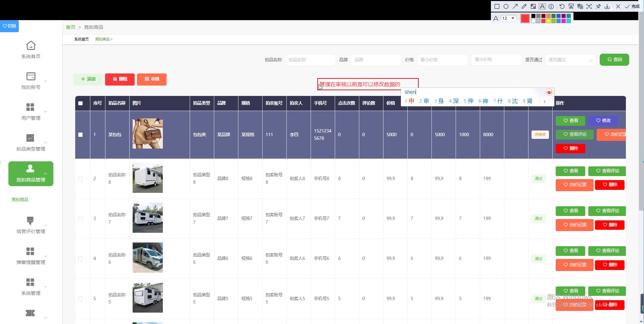The height and width of the screenshot is (324, 644).
Task: Save screenshot with download icon
Action: [x=607, y=6]
